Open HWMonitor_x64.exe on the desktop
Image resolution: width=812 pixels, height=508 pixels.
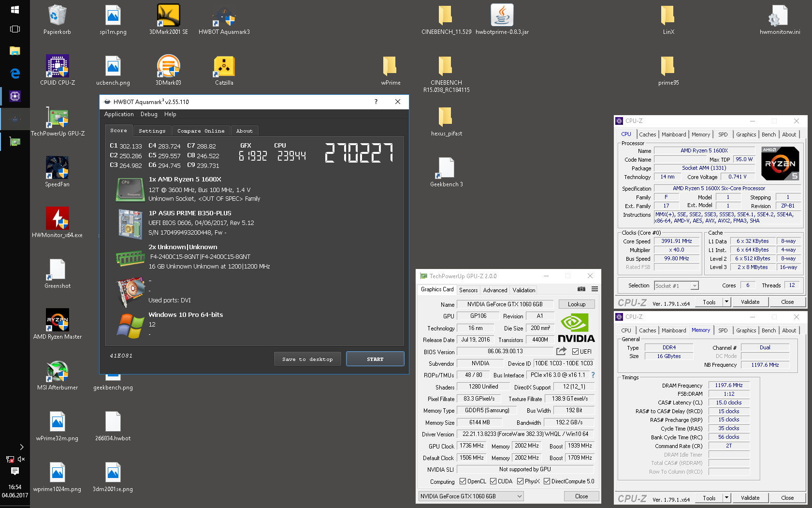(x=57, y=223)
